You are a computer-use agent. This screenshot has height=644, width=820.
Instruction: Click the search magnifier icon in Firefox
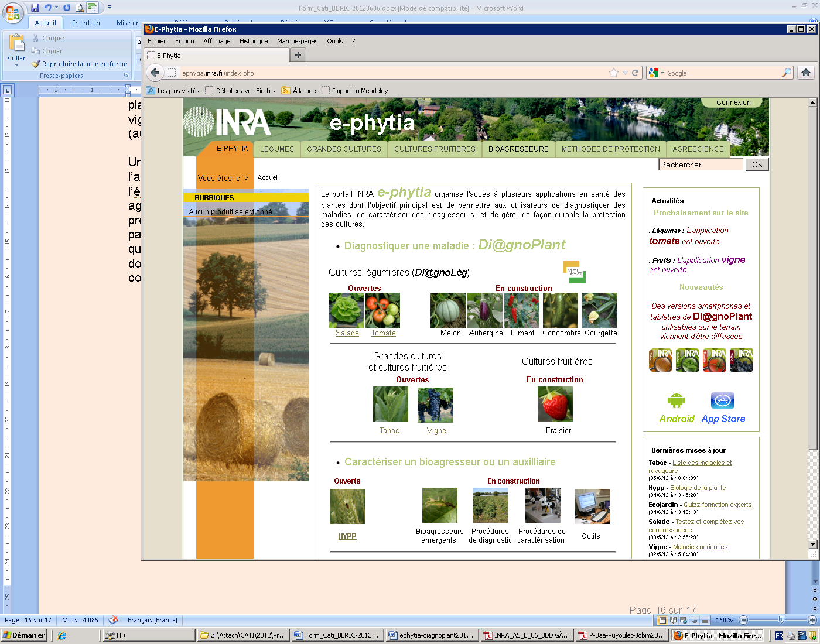point(787,73)
